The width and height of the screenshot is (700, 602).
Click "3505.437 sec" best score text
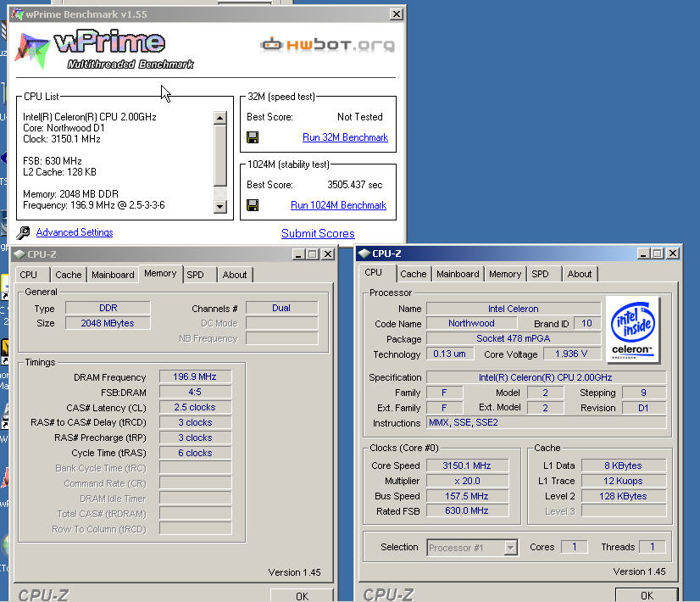coord(355,185)
